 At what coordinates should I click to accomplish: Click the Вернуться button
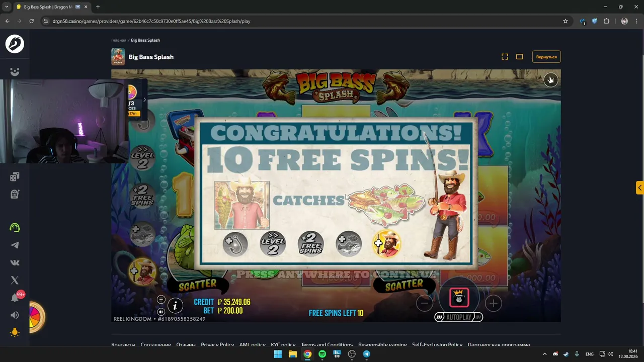(x=546, y=57)
